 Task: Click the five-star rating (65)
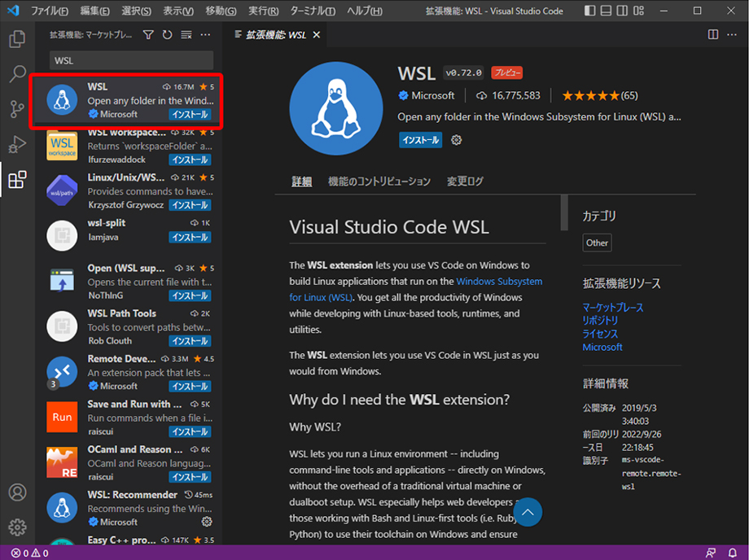click(600, 95)
